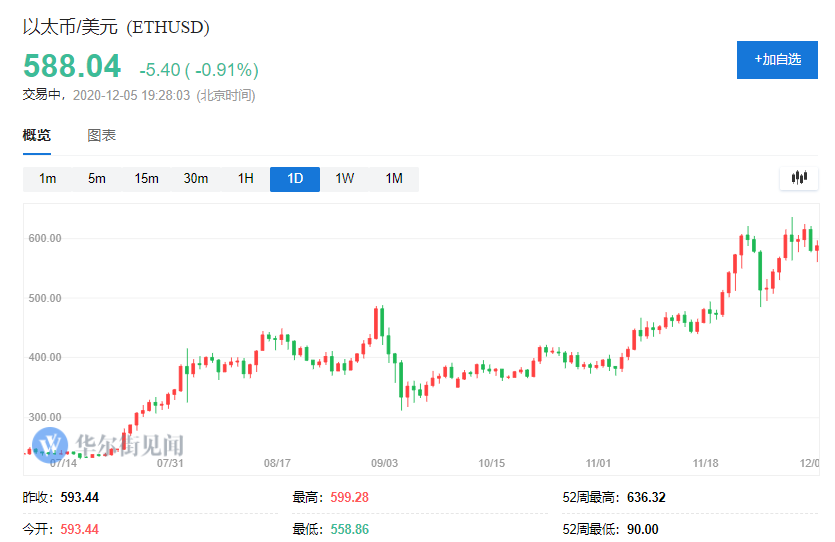Click the 09/03 date label on chart axis
This screenshot has height=542, width=835.
384,463
